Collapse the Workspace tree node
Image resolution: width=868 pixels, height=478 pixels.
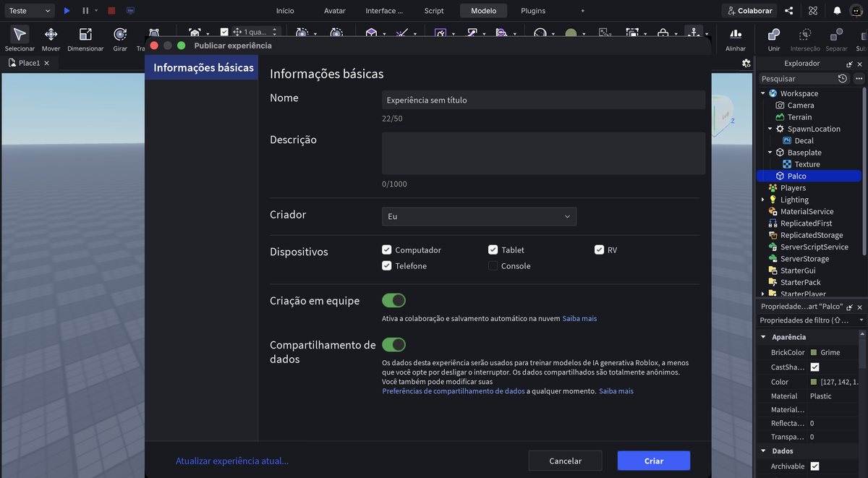tap(762, 93)
